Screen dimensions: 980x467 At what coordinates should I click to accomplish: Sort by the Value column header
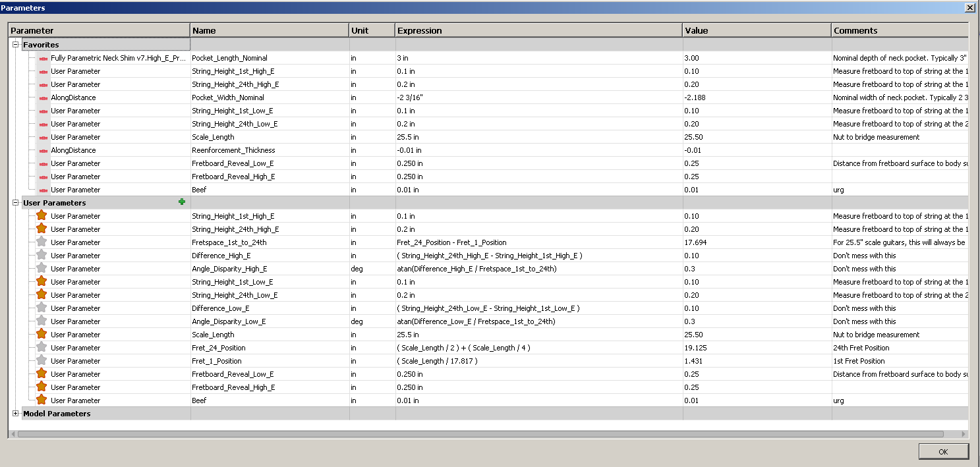click(757, 30)
